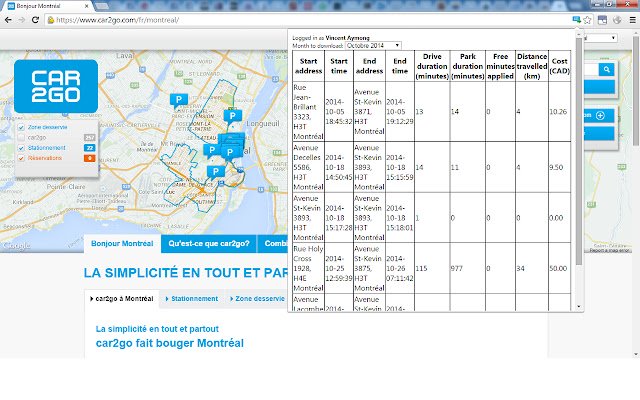Click the main page scrollbar down arrow
Image resolution: width=640 pixels, height=400 pixels.
point(636,355)
